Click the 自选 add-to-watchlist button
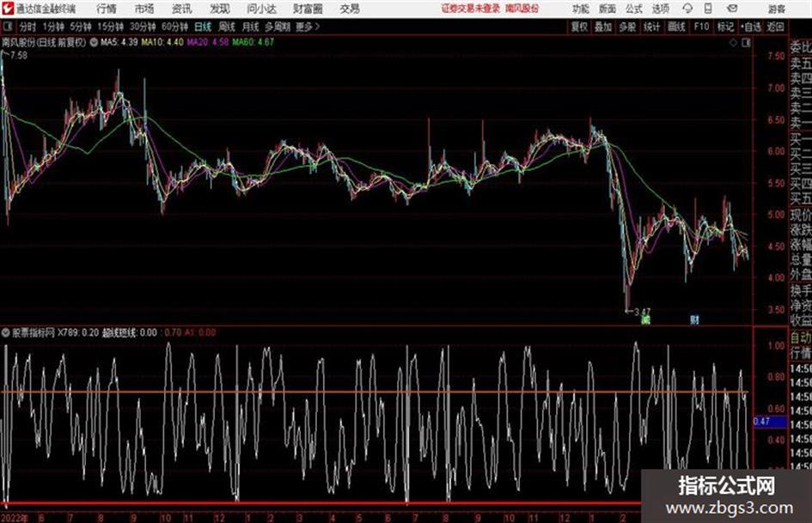 tap(751, 27)
